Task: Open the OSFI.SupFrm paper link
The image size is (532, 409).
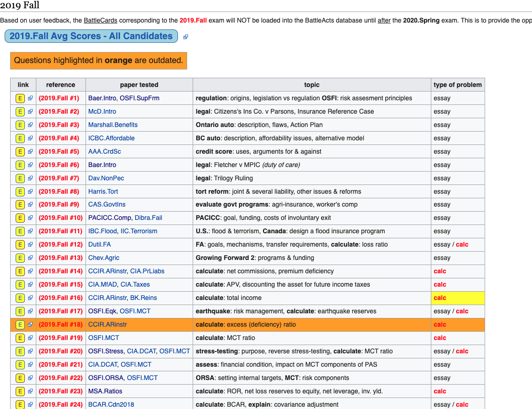Action: click(139, 98)
